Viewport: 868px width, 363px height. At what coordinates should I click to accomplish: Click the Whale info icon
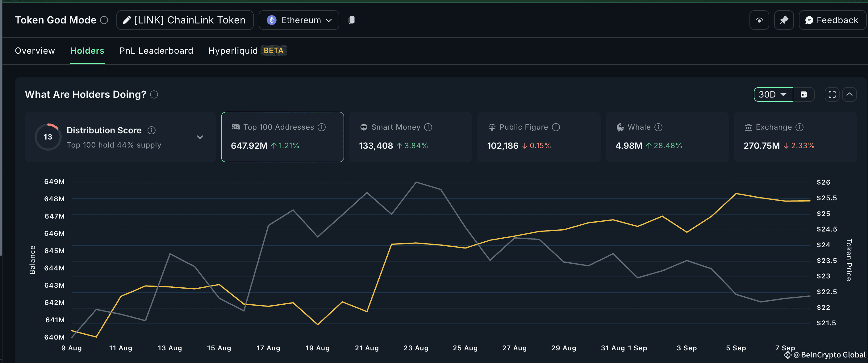coord(658,127)
